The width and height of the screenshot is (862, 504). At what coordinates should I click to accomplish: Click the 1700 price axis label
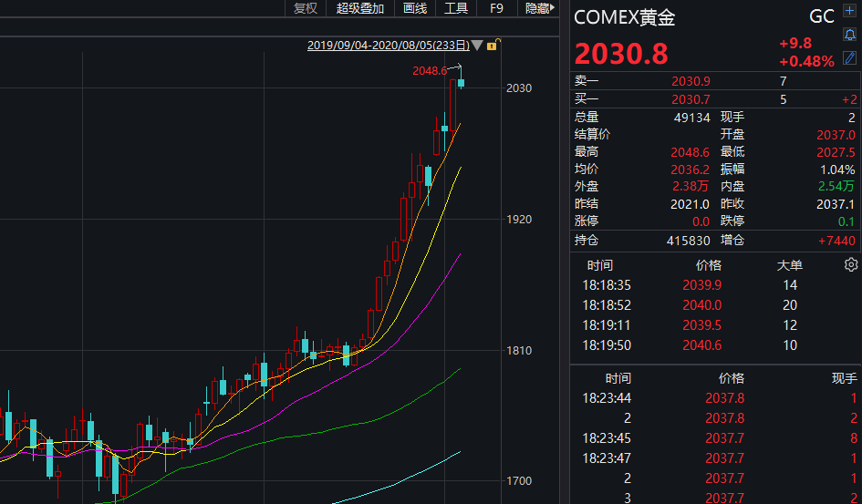coord(519,481)
